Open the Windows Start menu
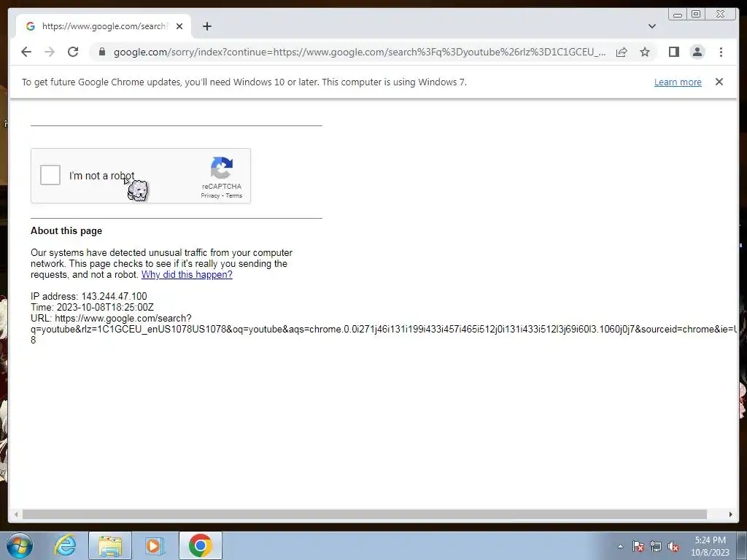Image resolution: width=747 pixels, height=560 pixels. click(20, 545)
